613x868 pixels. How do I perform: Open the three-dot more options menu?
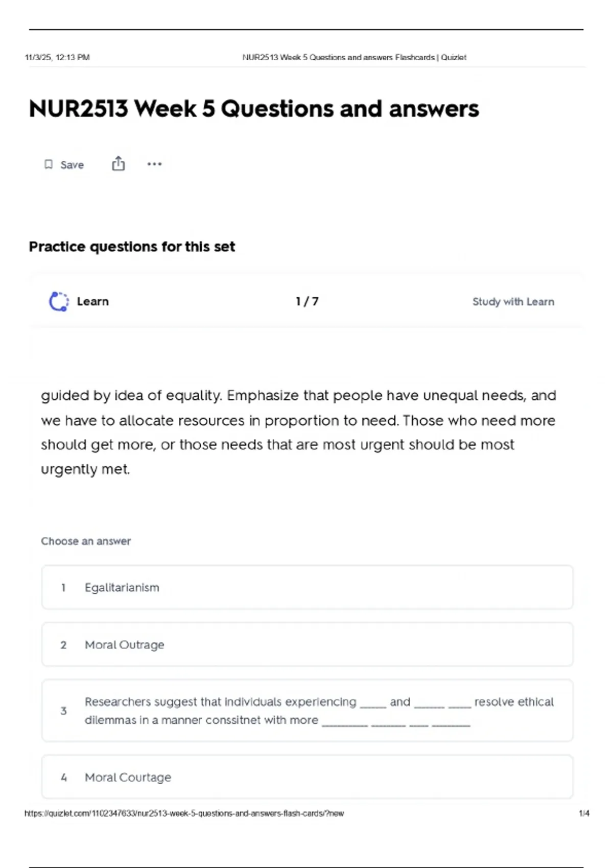point(154,164)
